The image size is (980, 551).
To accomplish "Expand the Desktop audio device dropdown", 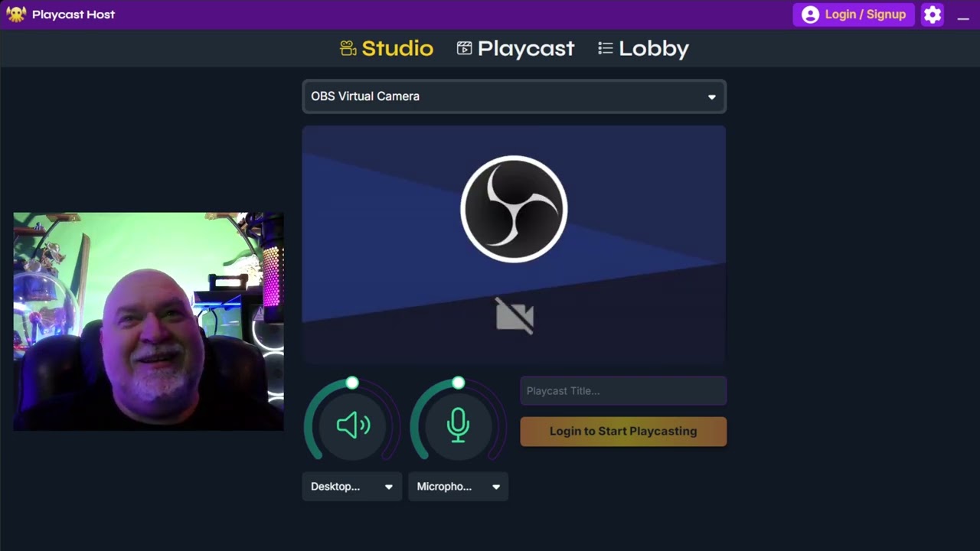I will (x=351, y=487).
